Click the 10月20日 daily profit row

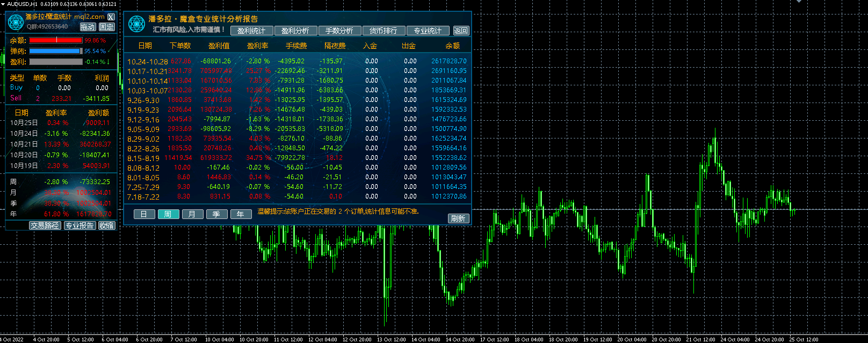pos(60,155)
